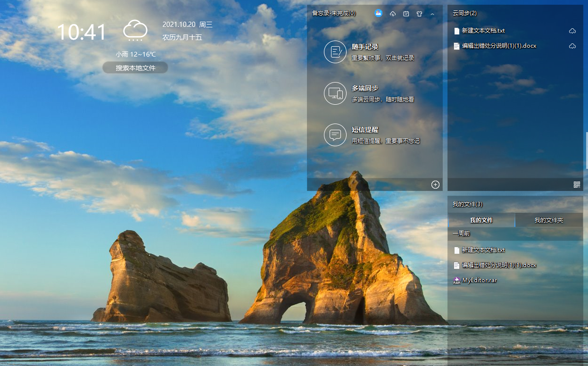Click the 随手记录 notepad circle icon
This screenshot has width=588, height=366.
(x=335, y=52)
